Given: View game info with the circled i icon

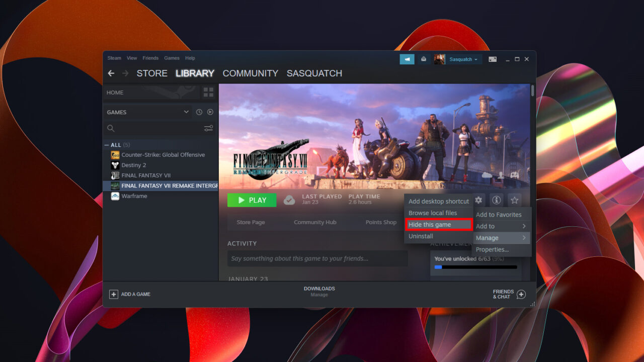Looking at the screenshot, I should pyautogui.click(x=497, y=200).
